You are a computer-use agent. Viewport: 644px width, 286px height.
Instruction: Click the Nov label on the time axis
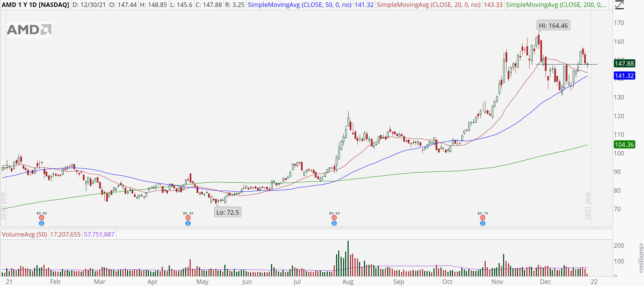[498, 282]
